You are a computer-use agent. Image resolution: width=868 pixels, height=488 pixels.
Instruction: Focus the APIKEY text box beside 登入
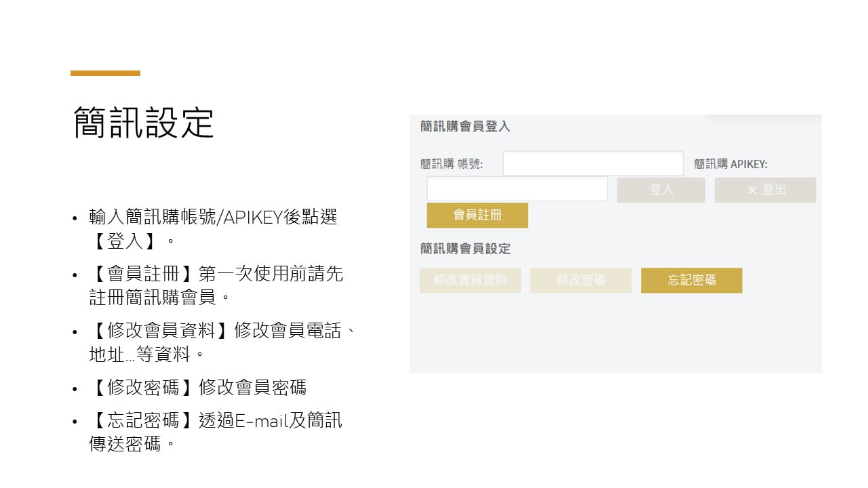[x=517, y=189]
